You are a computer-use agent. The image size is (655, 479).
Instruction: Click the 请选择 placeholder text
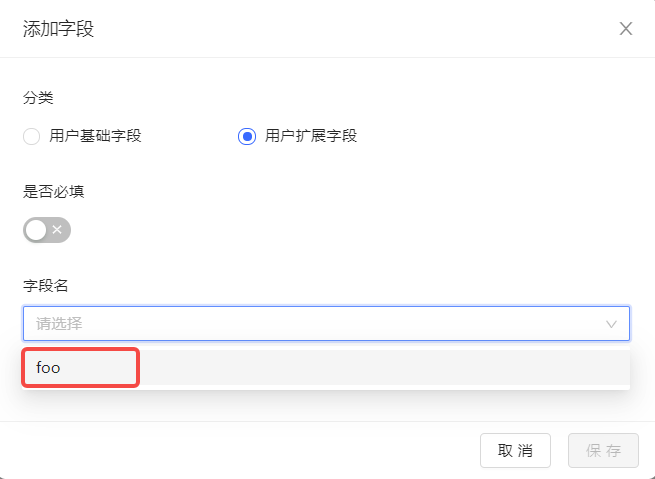pos(59,324)
